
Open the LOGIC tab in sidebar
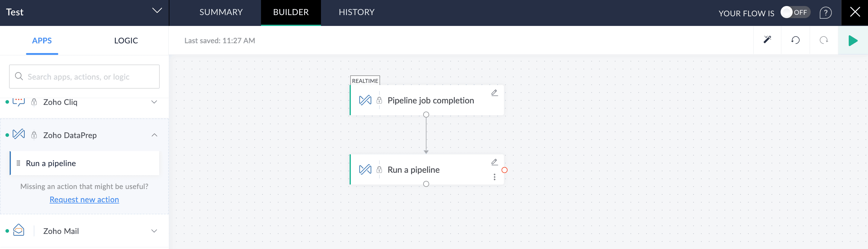pos(126,41)
